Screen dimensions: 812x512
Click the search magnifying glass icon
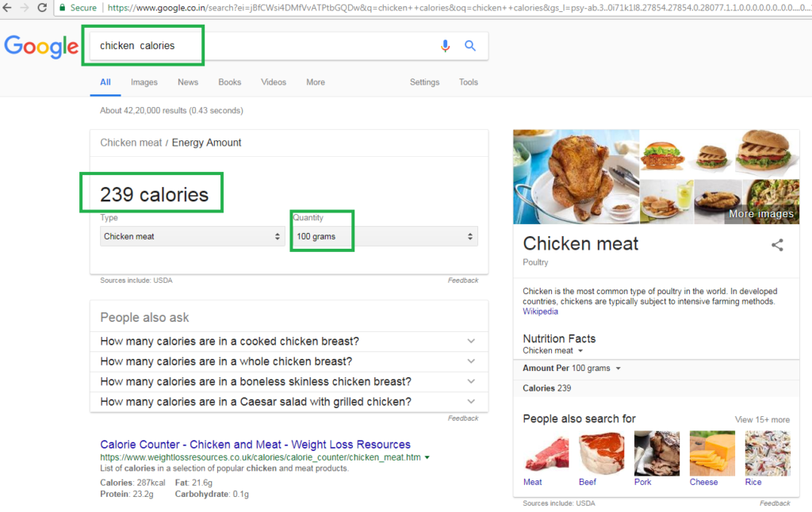(x=470, y=46)
